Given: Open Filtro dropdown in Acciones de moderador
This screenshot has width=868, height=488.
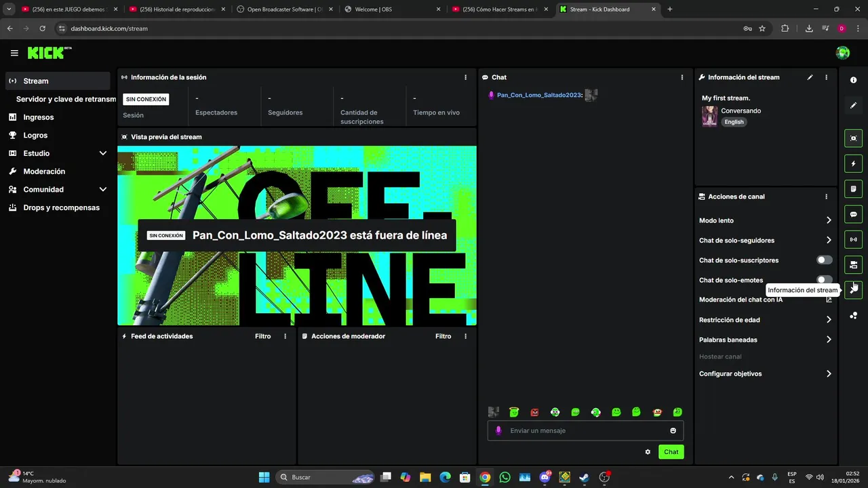Looking at the screenshot, I should point(443,336).
